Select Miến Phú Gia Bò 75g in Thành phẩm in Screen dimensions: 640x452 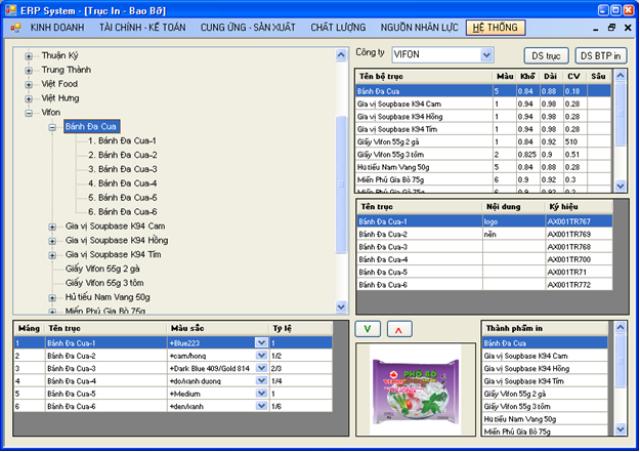[x=544, y=432]
